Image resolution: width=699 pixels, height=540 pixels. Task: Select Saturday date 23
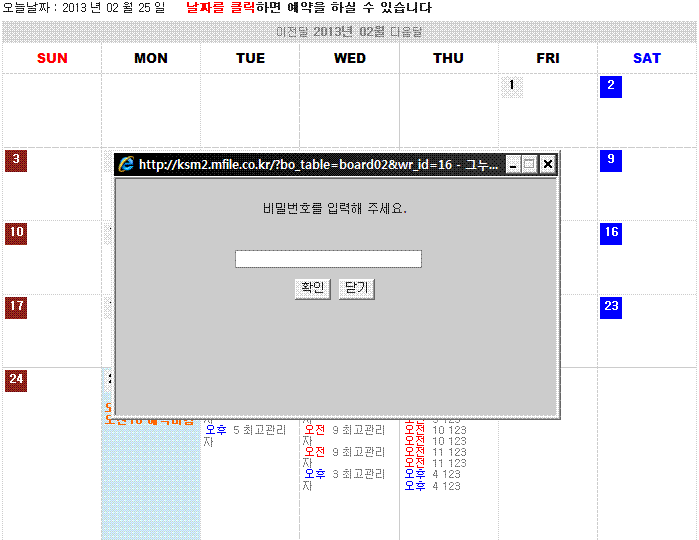(x=611, y=308)
